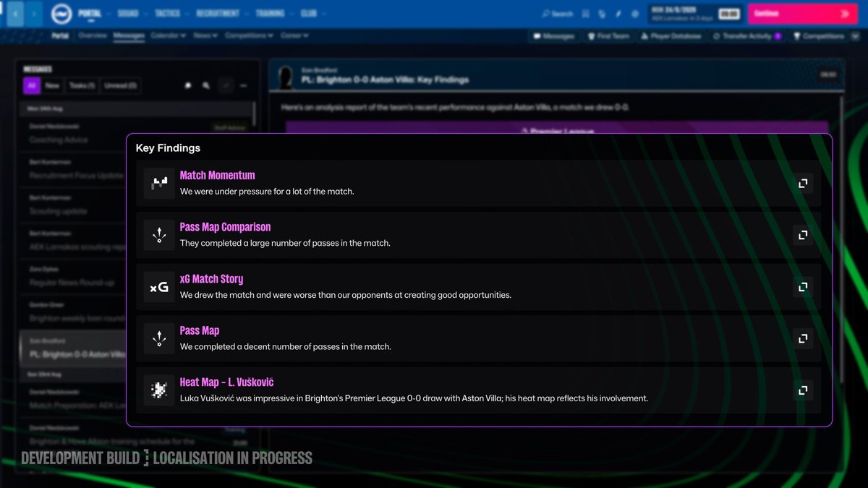Click the checkmark icon in Messages panel
Screen dimensions: 868x488
tap(226, 85)
